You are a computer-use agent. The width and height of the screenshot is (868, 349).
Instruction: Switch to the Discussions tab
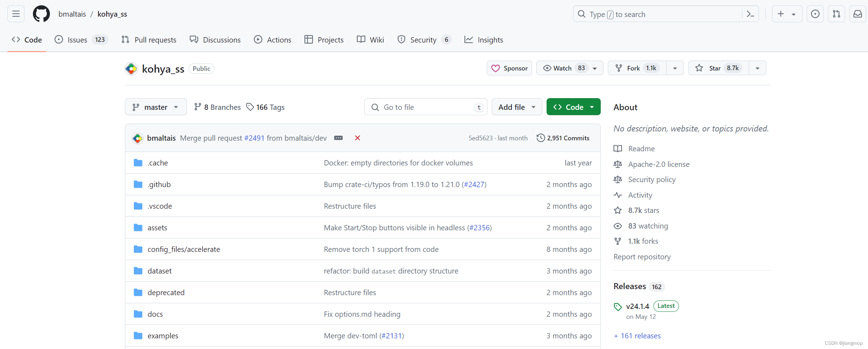point(215,40)
